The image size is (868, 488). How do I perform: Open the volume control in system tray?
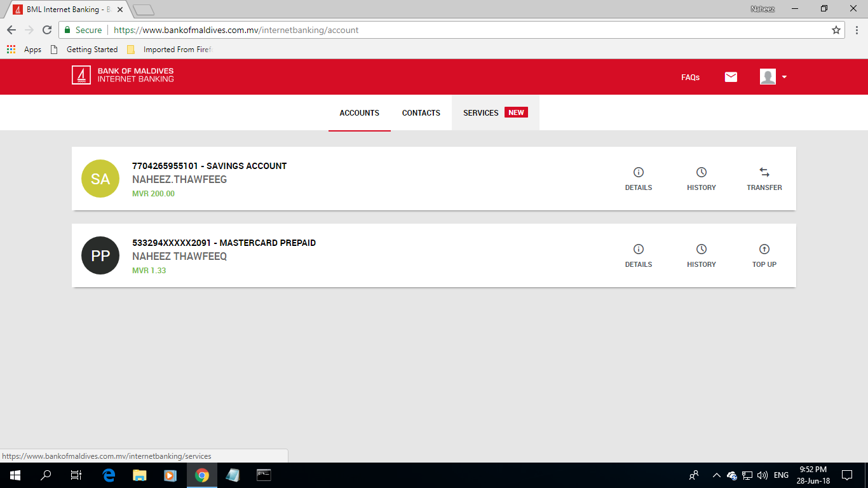pos(763,475)
